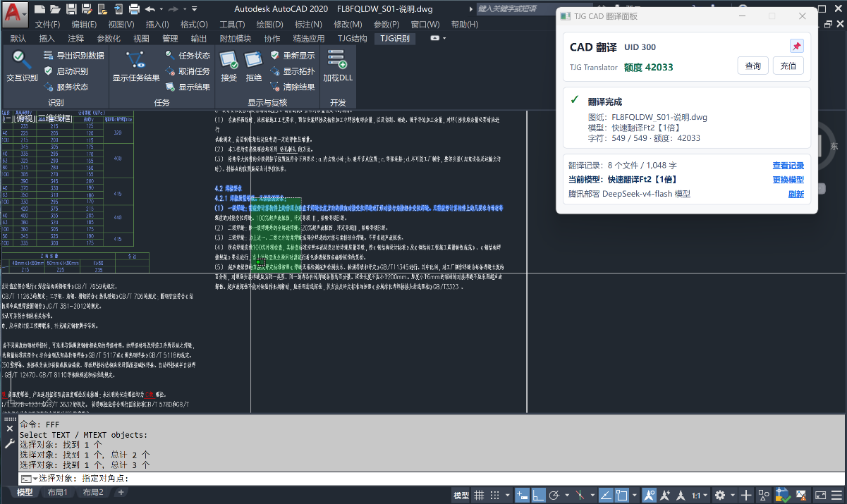Toggle Ortho mode in status bar
The image size is (847, 504).
pyautogui.click(x=539, y=495)
